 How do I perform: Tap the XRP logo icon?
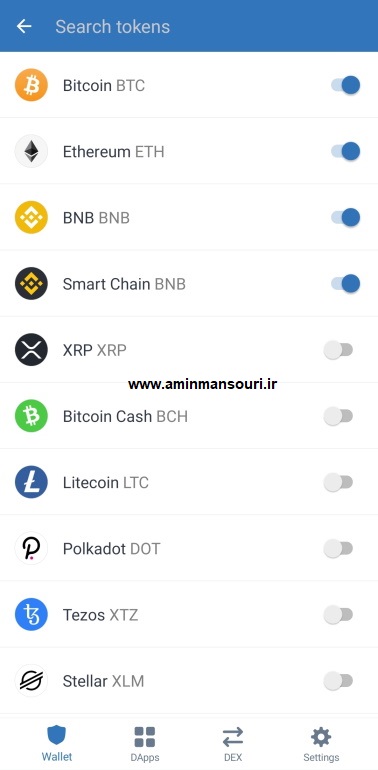pyautogui.click(x=31, y=350)
